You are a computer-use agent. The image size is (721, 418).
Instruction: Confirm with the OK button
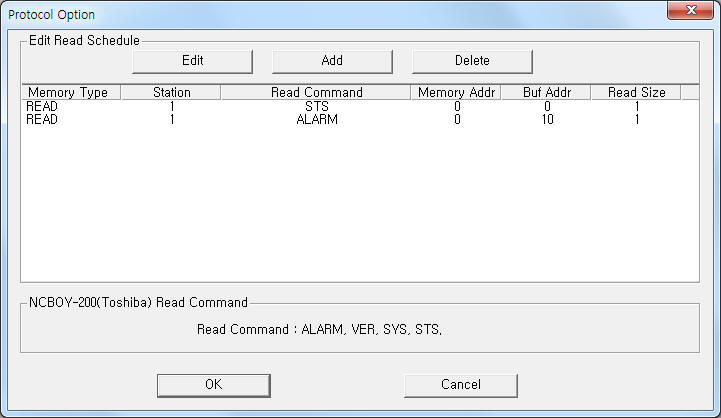pos(213,384)
